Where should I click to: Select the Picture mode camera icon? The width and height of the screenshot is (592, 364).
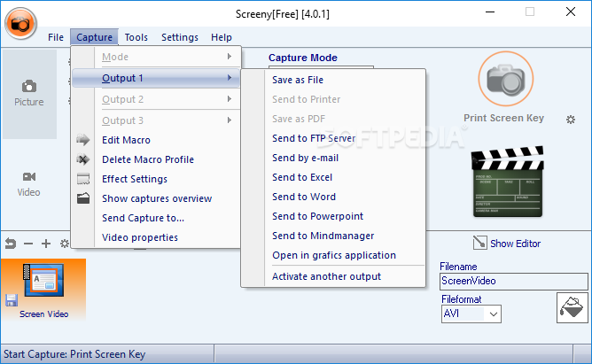pyautogui.click(x=29, y=87)
